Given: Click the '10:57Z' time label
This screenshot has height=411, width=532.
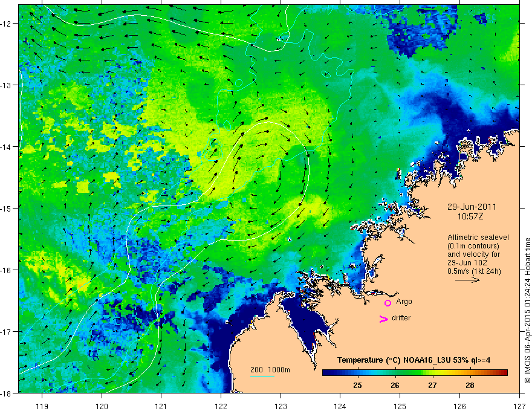Looking at the screenshot, I should click(470, 216).
